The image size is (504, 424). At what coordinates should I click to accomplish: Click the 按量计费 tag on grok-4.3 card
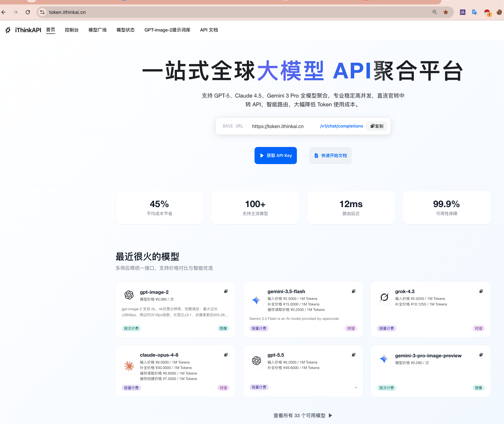pyautogui.click(x=386, y=328)
